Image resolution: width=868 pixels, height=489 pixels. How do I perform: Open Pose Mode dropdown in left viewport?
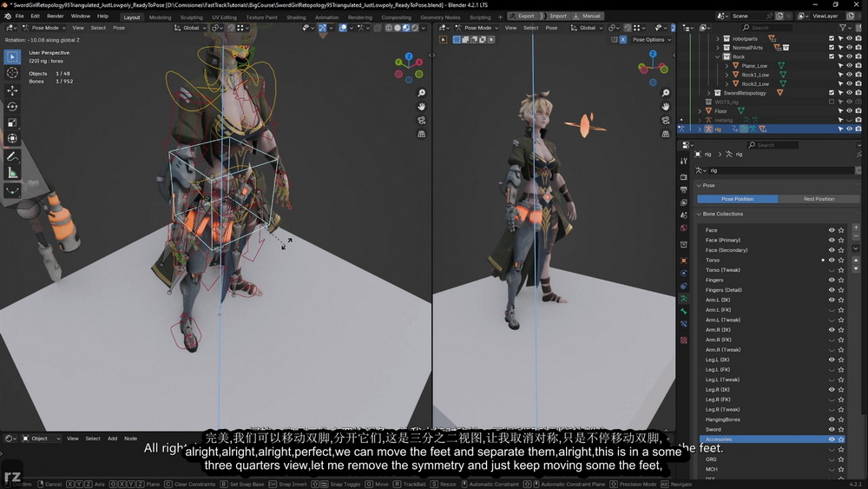44,28
